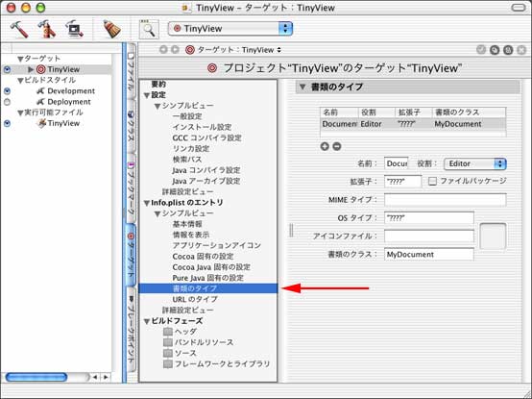
Task: Select Cocoa Java 固有の設定
Action: coord(211,267)
